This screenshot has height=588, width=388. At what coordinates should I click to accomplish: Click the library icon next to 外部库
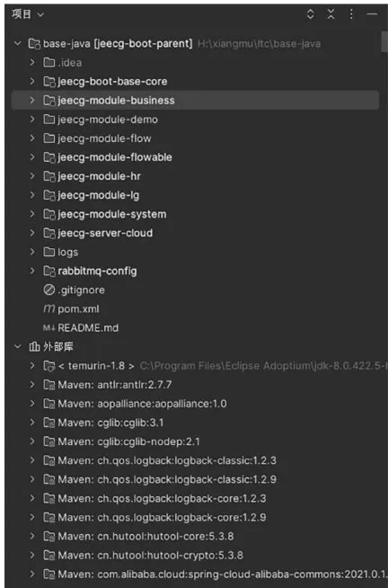coord(34,346)
